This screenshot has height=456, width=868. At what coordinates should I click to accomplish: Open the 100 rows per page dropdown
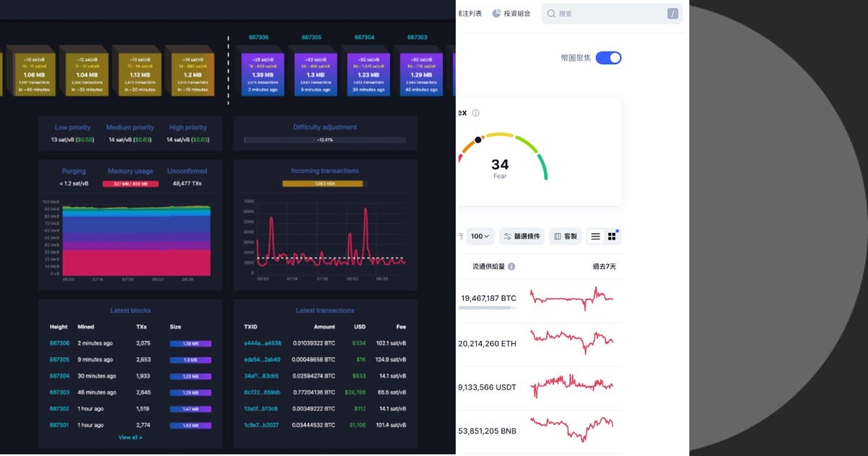[480, 236]
